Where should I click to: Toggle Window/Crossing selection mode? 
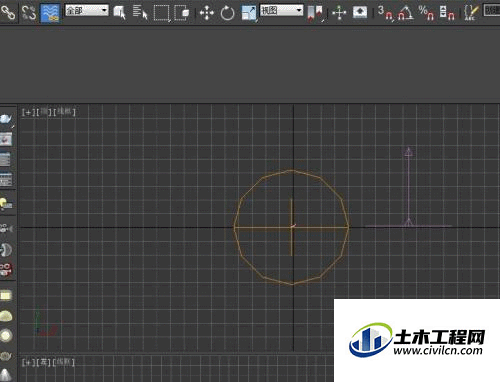[x=182, y=13]
